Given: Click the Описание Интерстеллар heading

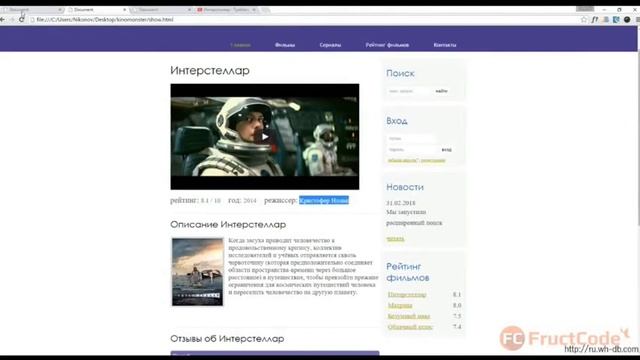Looking at the screenshot, I should pyautogui.click(x=228, y=224).
